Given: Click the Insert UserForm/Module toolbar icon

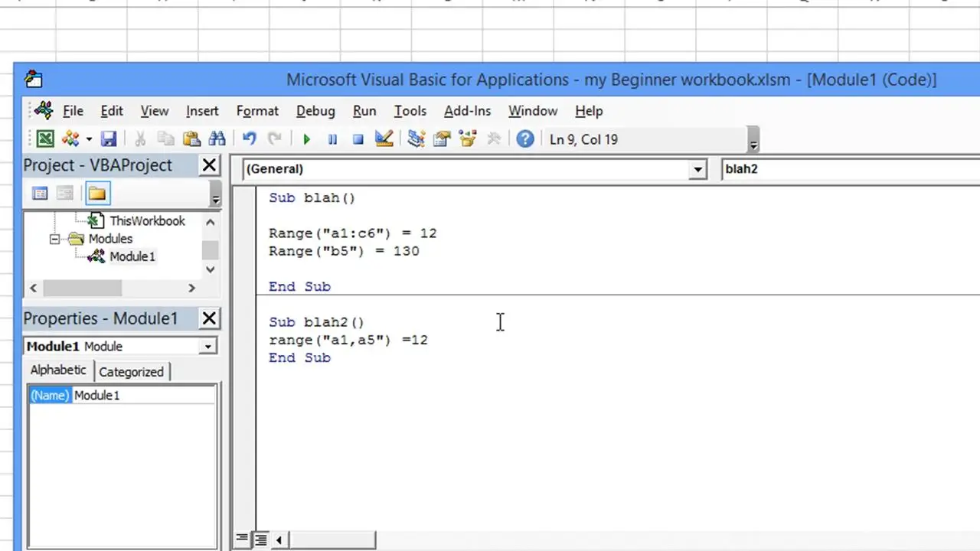Looking at the screenshot, I should (70, 139).
